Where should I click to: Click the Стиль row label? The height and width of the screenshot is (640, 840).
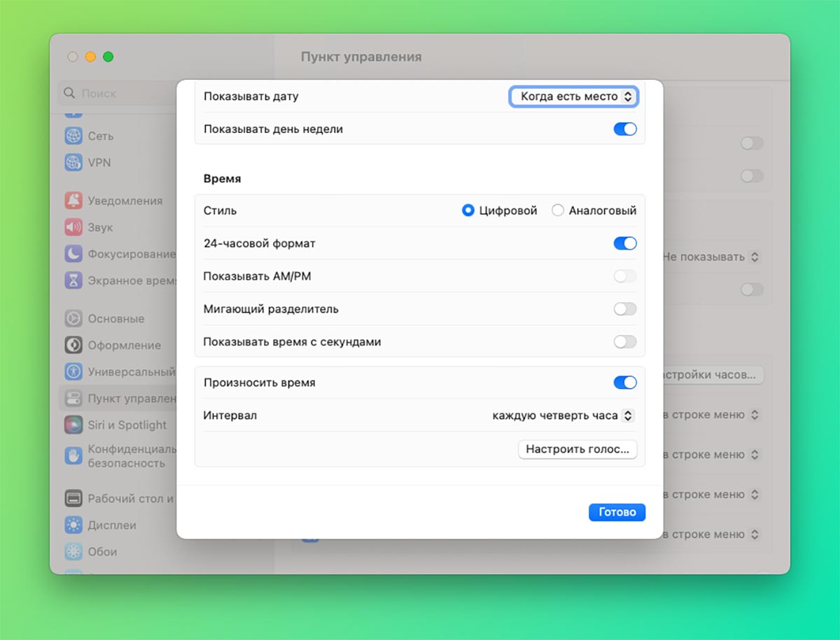point(220,211)
